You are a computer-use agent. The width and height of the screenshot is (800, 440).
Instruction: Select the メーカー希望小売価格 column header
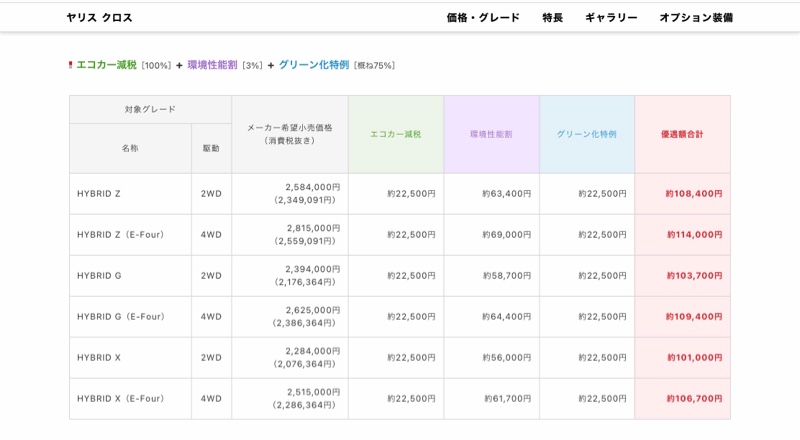(290, 134)
